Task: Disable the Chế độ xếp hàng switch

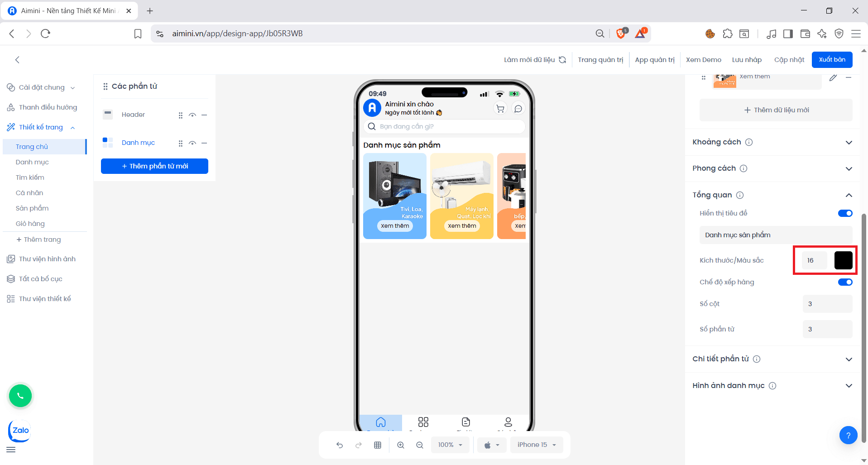Action: [845, 282]
